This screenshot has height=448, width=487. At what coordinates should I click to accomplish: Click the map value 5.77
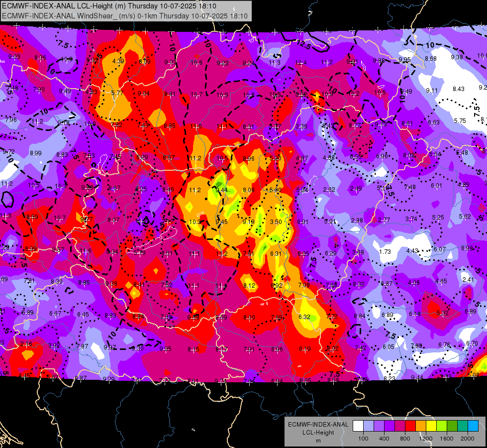117,93
